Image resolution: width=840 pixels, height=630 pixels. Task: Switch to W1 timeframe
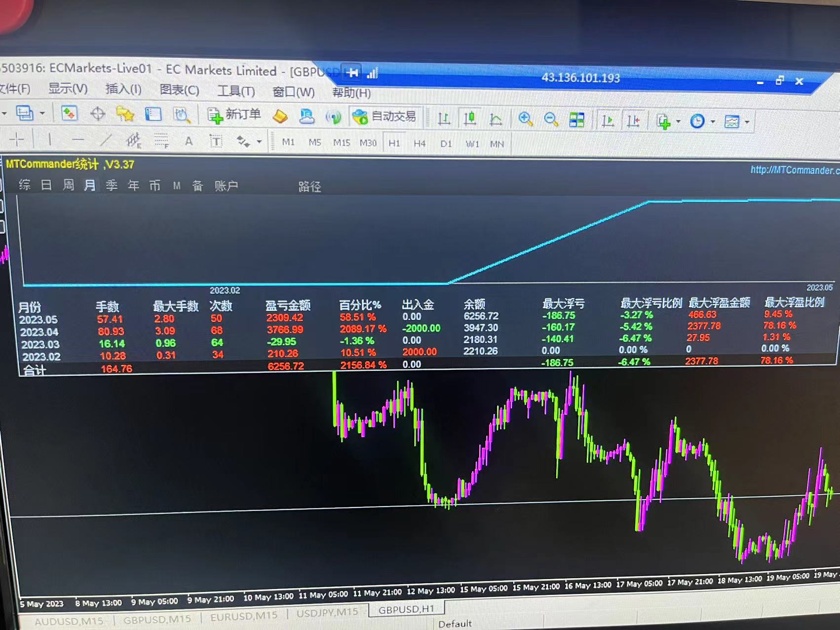point(472,144)
